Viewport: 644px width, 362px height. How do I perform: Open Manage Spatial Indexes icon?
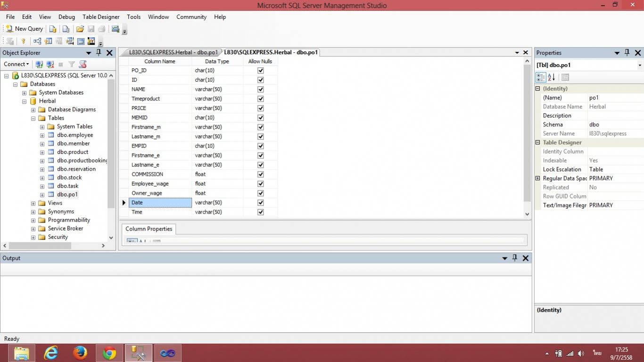91,41
